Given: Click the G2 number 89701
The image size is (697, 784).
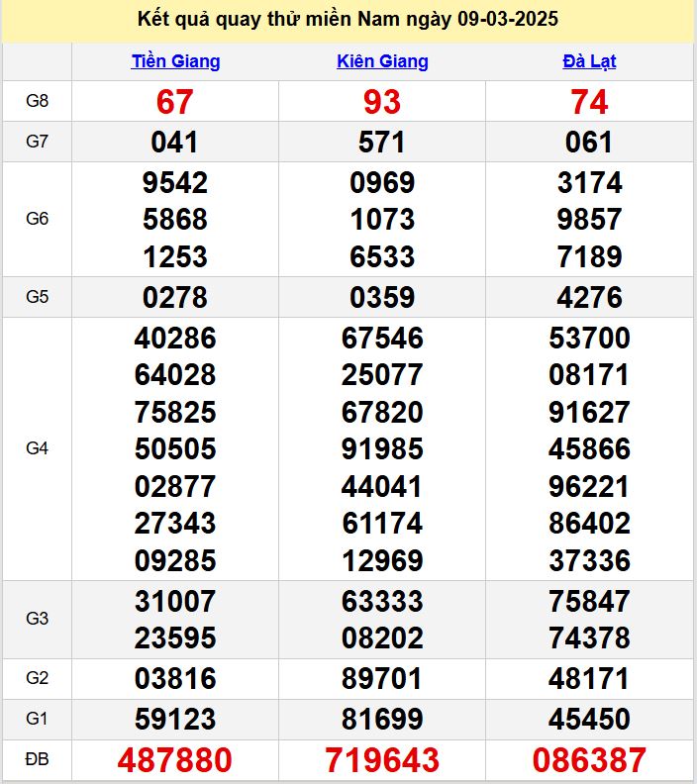Looking at the screenshot, I should pos(382,678).
